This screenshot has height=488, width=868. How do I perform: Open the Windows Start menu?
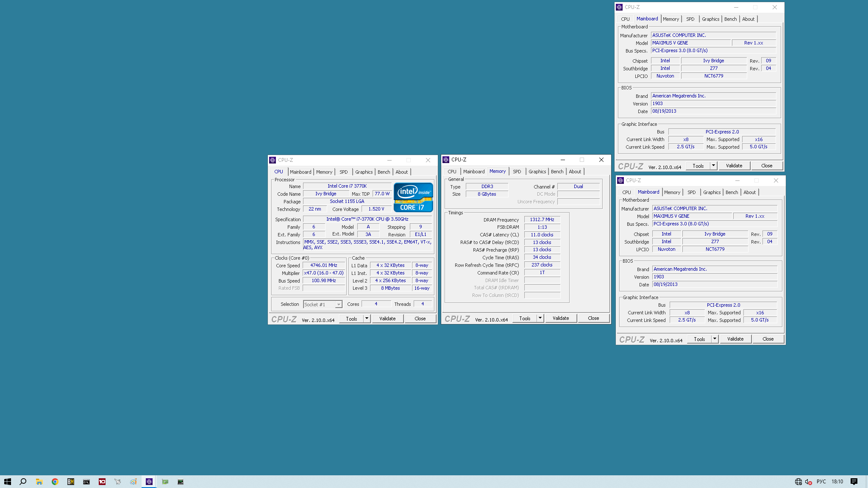pyautogui.click(x=8, y=482)
